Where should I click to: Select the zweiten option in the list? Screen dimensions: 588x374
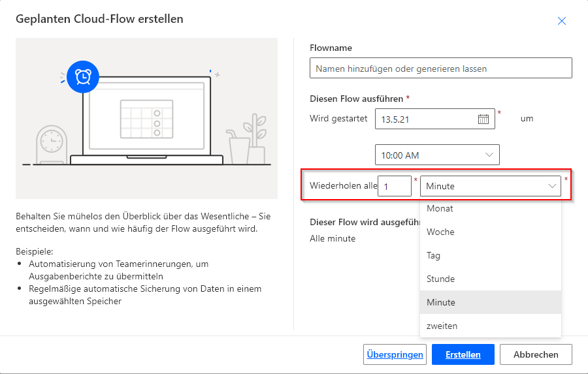click(442, 326)
